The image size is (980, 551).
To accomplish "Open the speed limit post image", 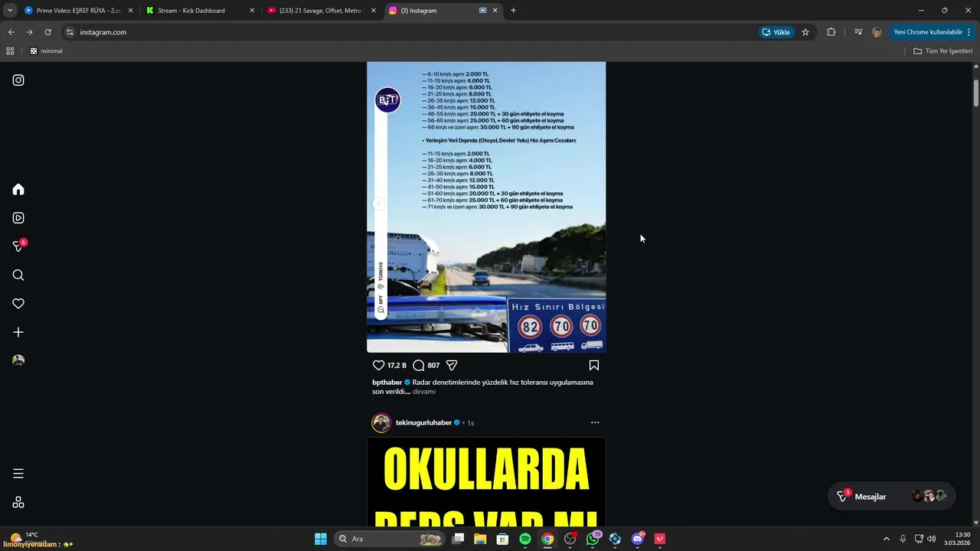I will tap(486, 207).
